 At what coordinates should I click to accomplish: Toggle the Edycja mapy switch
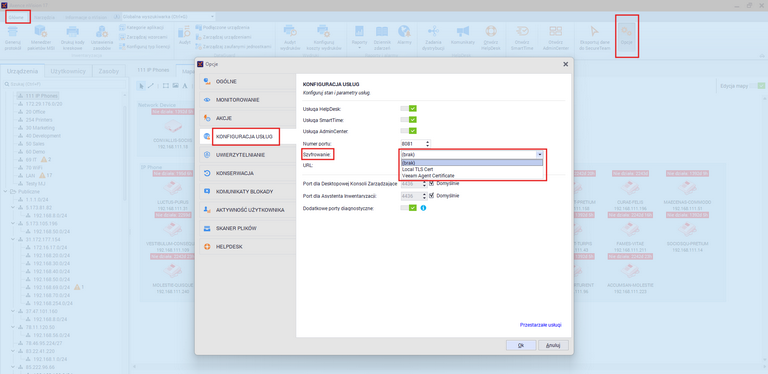tap(757, 86)
